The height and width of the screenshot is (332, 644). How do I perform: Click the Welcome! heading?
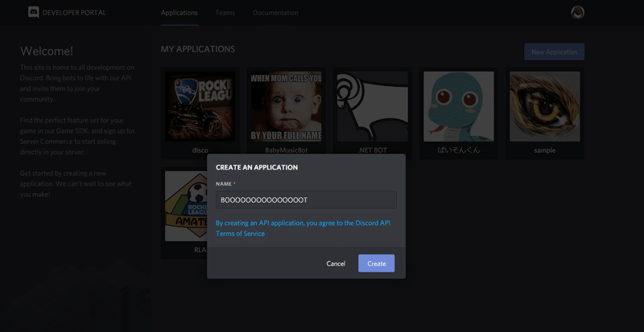47,51
